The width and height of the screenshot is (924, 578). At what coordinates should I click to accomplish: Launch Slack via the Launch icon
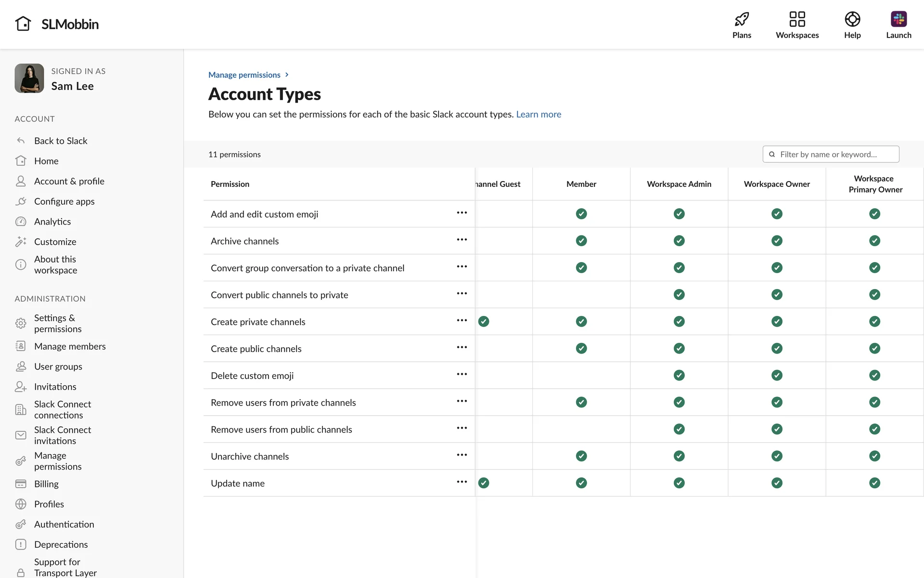[898, 19]
